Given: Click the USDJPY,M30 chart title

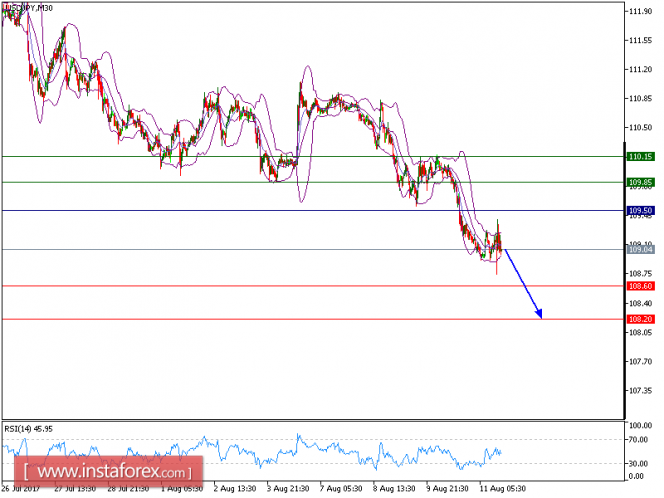Looking at the screenshot, I should pos(28,8).
